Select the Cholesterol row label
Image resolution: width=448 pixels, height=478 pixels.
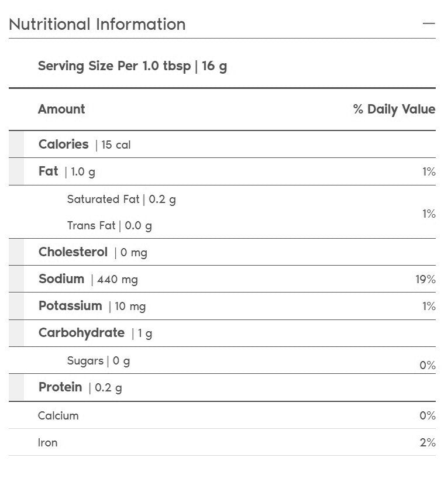point(73,252)
